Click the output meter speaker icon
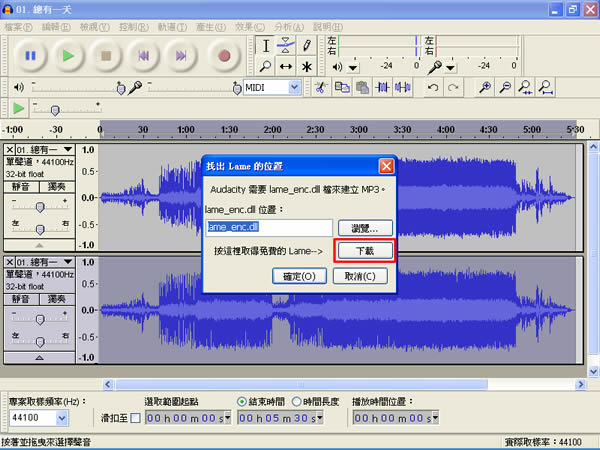Image resolution: width=600 pixels, height=450 pixels. pos(337,67)
